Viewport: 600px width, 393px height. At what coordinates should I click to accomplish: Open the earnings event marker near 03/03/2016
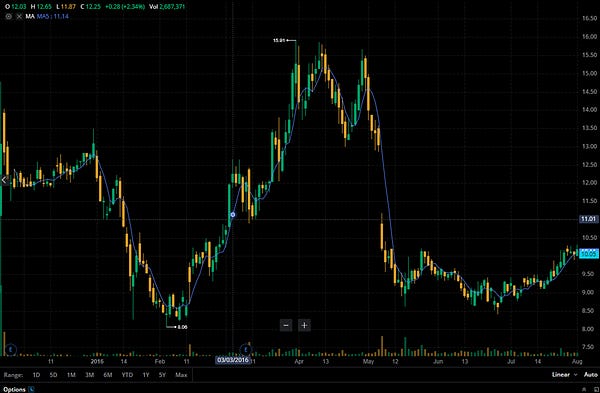click(x=246, y=349)
